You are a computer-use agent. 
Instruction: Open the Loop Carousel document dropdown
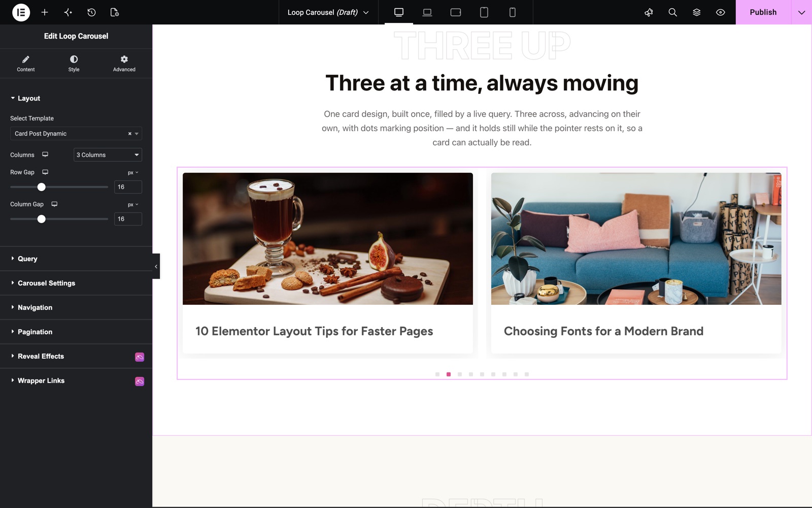328,12
